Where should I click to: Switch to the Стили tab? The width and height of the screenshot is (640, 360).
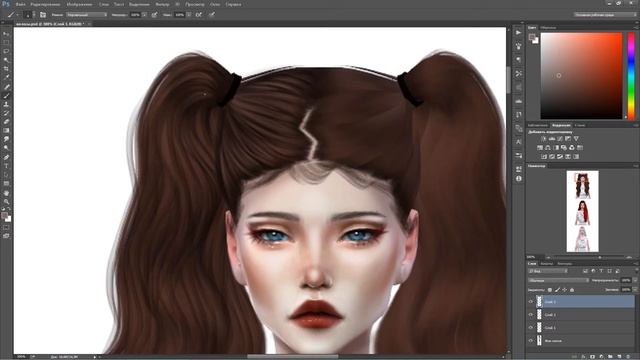coord(580,125)
